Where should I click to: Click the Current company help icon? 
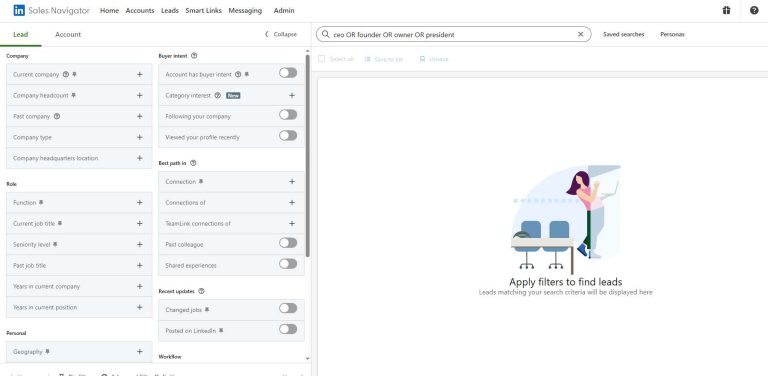coord(66,74)
